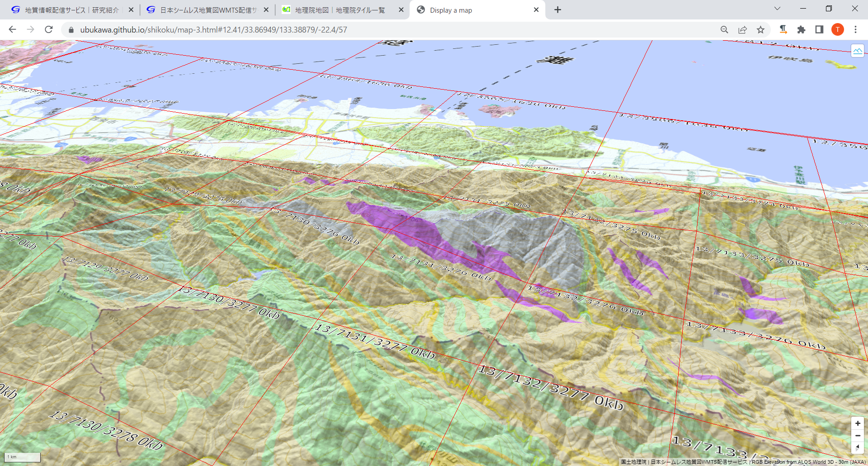Bookmark this page with the star icon
Screen dimensions: 868x466
(x=760, y=29)
